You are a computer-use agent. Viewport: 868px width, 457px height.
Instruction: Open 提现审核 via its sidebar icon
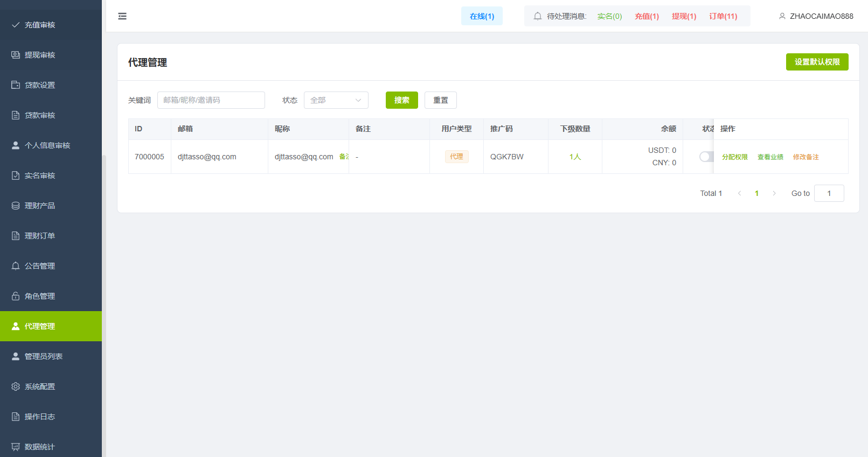[x=16, y=55]
